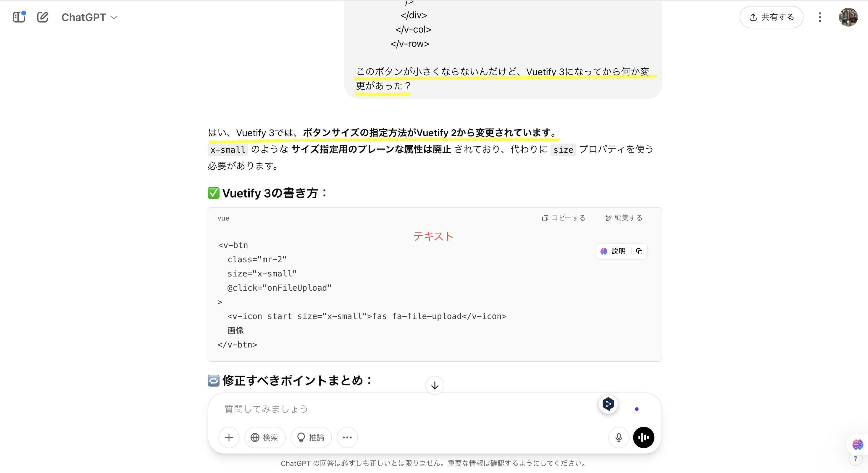Click the plus attach button

[229, 437]
